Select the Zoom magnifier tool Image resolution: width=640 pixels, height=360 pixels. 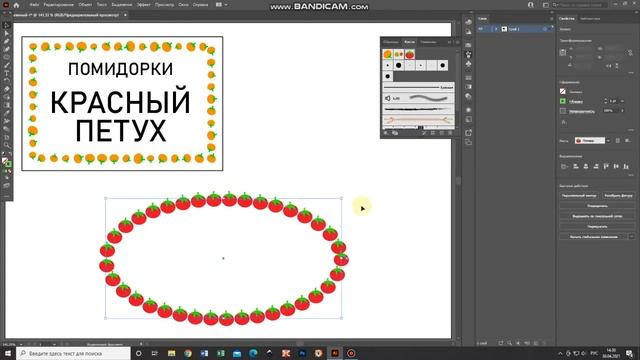6,145
